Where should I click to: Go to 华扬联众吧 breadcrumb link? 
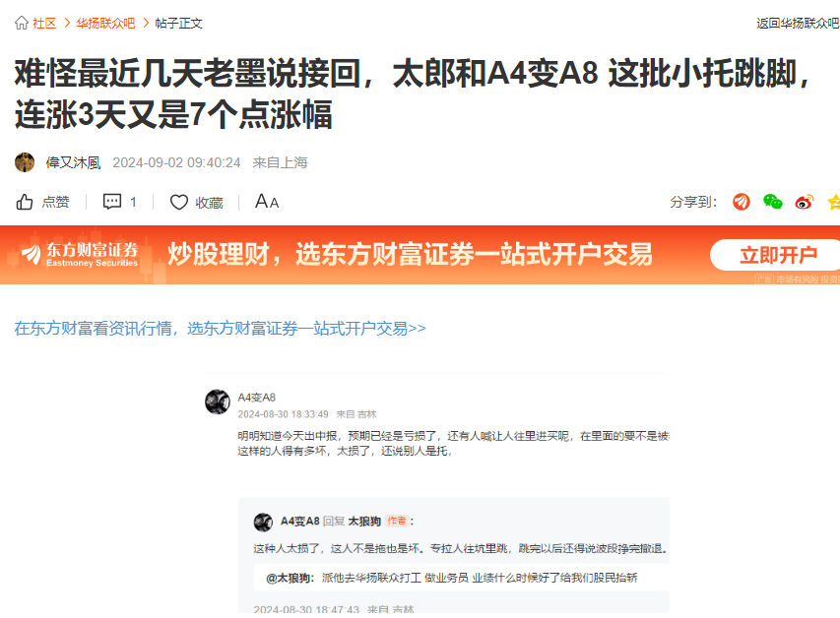(x=105, y=23)
